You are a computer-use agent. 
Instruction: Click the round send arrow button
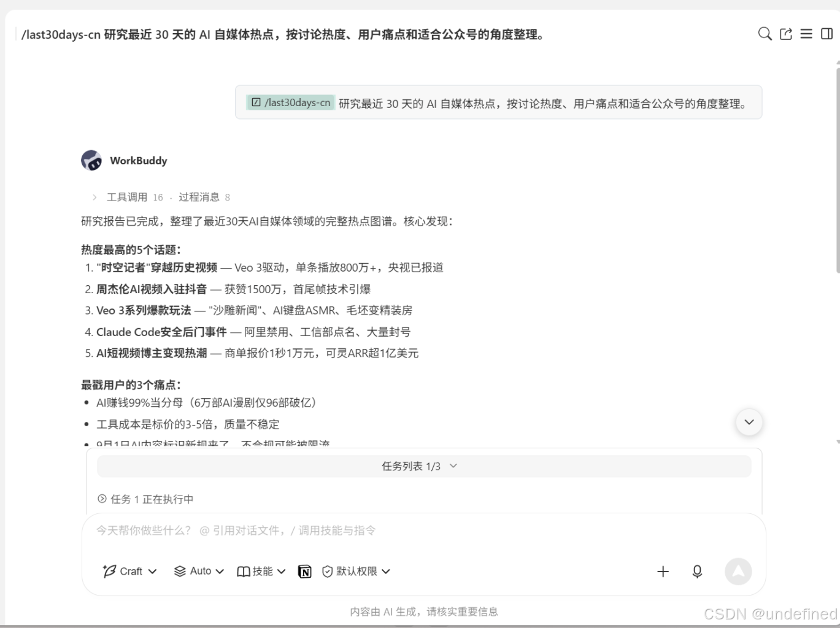click(x=738, y=572)
